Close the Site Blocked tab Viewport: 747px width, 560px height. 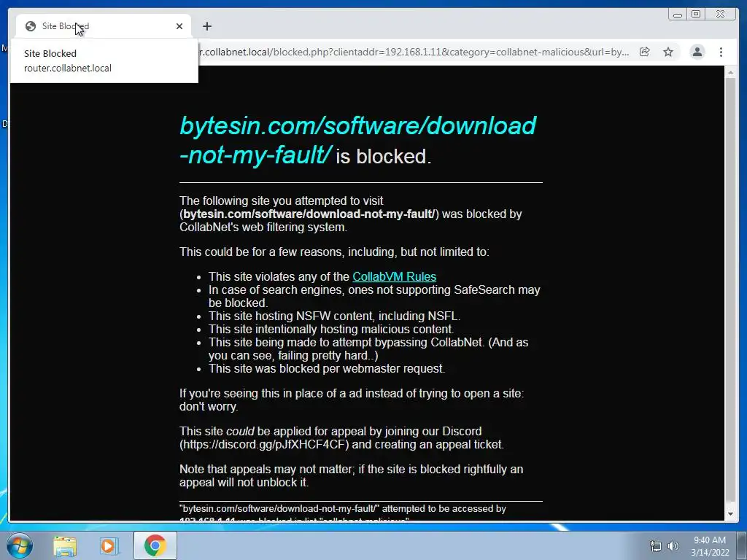pos(179,26)
